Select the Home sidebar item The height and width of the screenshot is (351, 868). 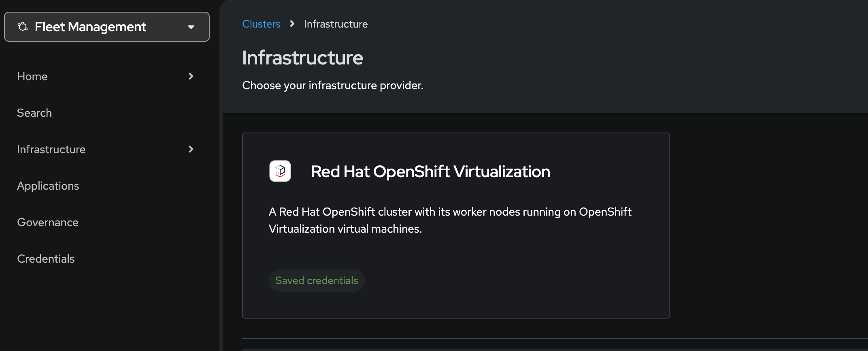(x=32, y=77)
